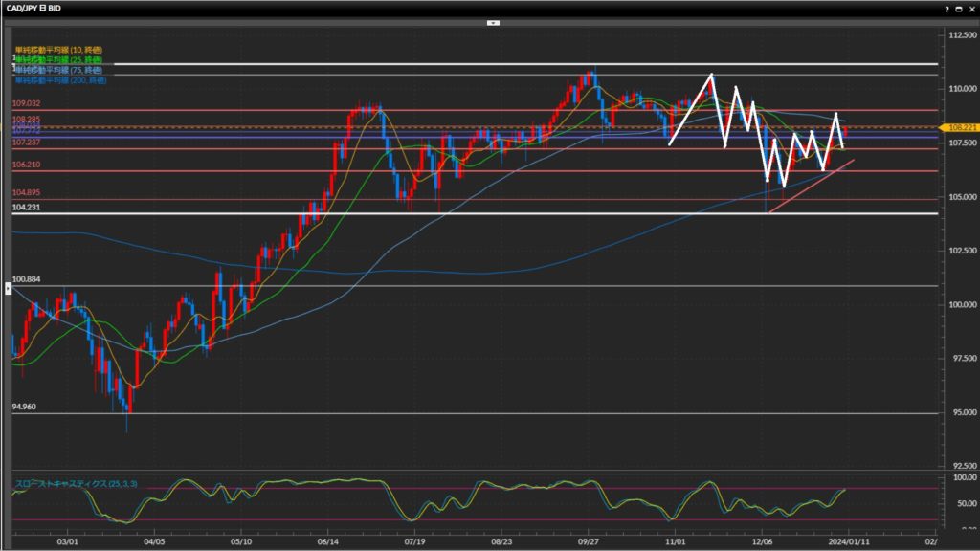Select the horizontal line labeled 104.231
The width and height of the screenshot is (980, 551).
287,213
